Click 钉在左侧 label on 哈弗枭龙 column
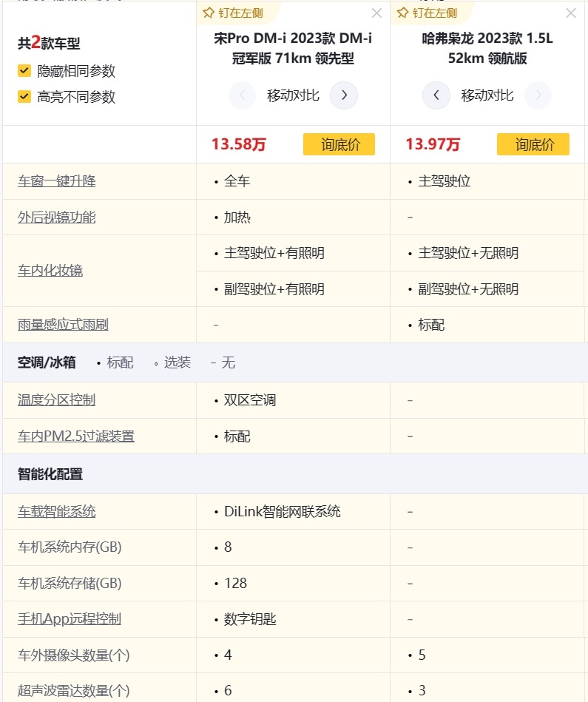The width and height of the screenshot is (588, 702). [434, 13]
